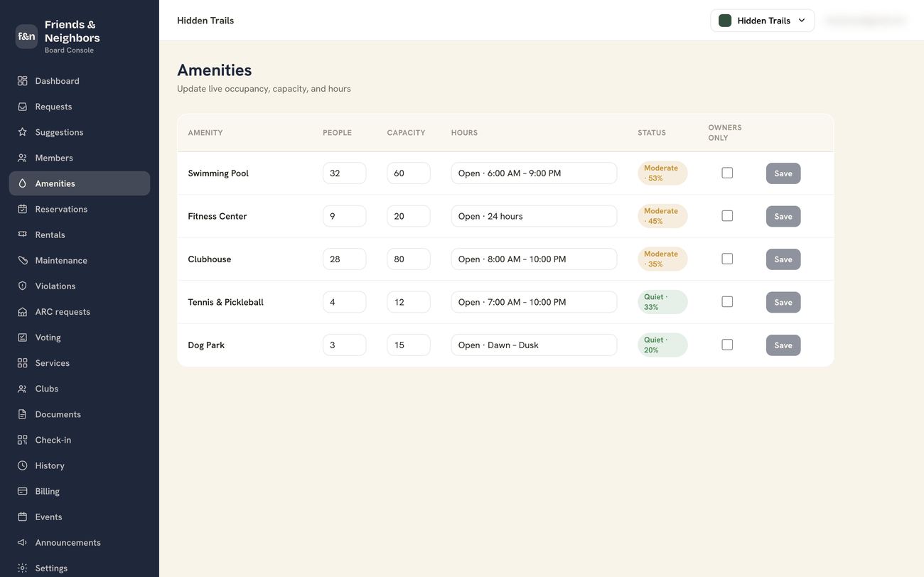Enable Owners Only for Fitness Center
The width and height of the screenshot is (924, 577).
[727, 216]
